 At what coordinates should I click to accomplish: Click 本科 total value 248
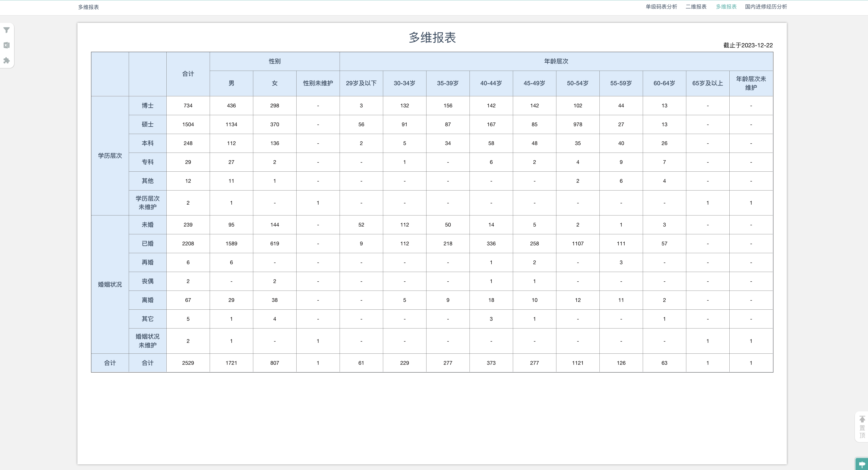[x=188, y=143]
